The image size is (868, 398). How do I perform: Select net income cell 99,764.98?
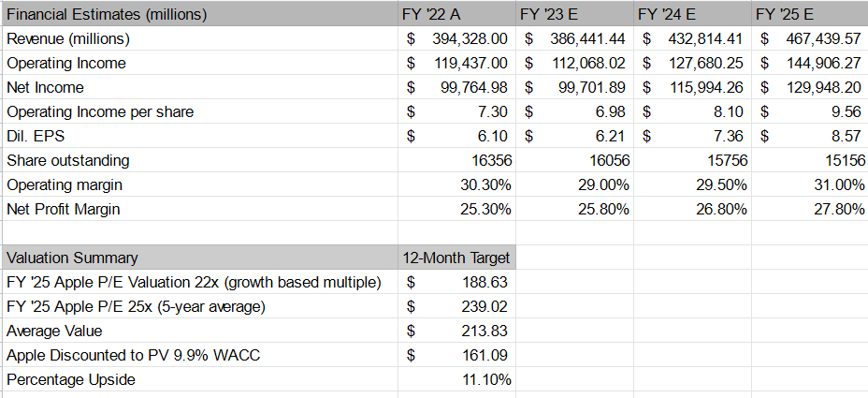(x=456, y=87)
